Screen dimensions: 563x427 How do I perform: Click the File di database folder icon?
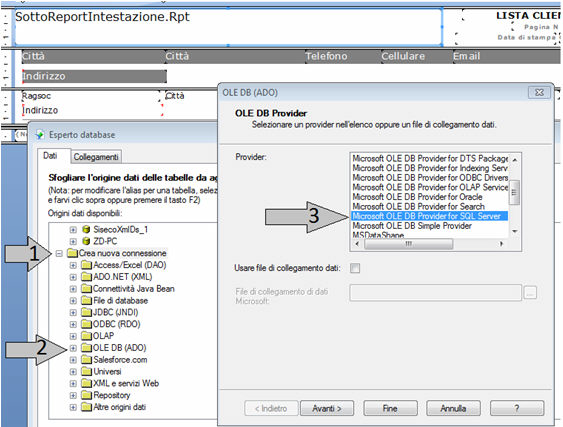(x=87, y=301)
